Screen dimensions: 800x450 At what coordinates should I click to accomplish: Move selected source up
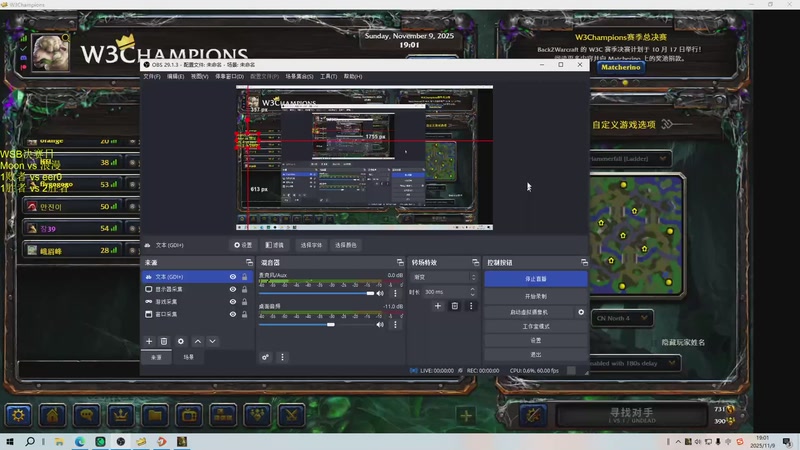coord(197,341)
